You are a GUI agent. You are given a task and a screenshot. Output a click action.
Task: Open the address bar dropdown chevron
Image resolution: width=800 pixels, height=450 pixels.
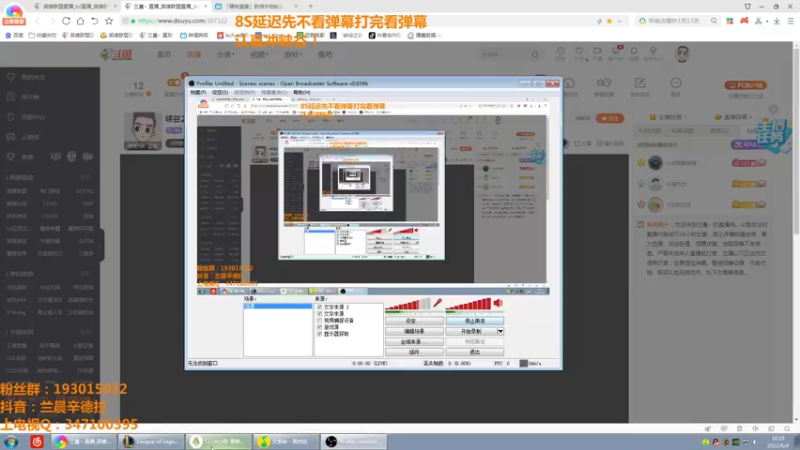619,21
